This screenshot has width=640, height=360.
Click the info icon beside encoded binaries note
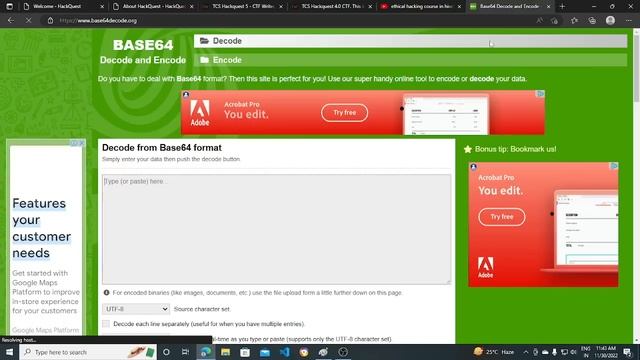107,293
